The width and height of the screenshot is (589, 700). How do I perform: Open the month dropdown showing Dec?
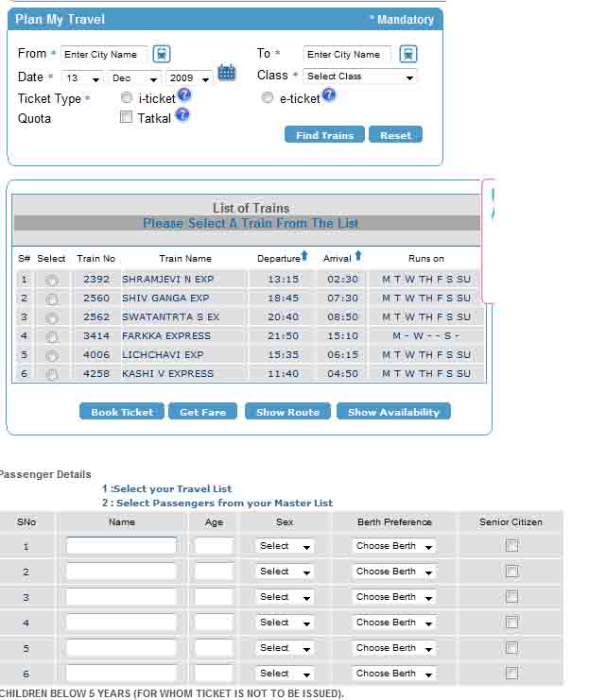click(x=134, y=78)
